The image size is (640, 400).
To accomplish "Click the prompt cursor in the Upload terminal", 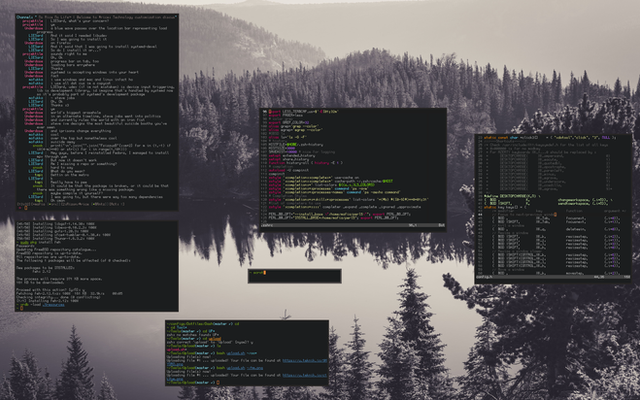I will (x=218, y=382).
